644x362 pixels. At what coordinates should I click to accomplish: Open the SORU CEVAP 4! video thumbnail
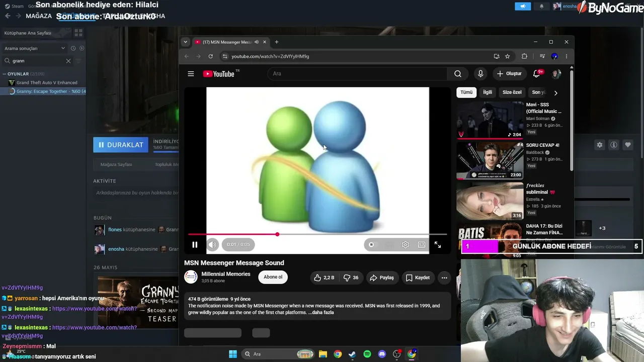[490, 160]
